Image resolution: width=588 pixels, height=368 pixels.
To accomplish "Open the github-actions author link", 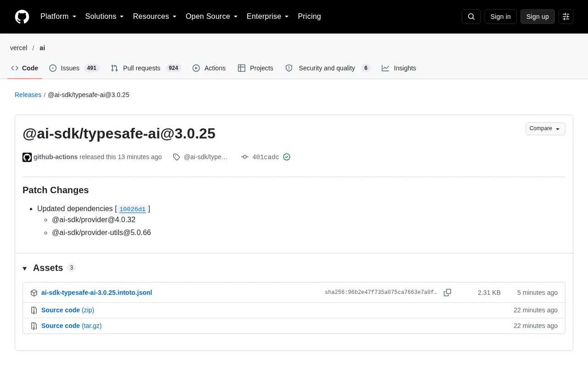I will pos(56,157).
